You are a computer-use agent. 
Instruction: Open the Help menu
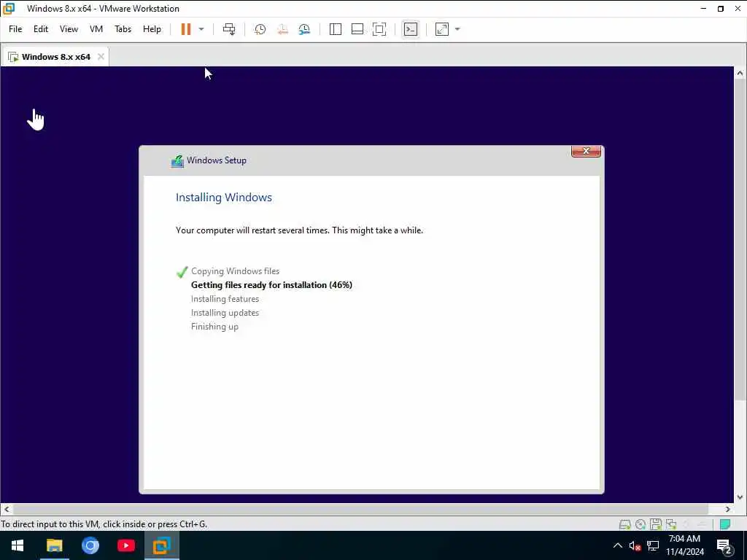(152, 29)
